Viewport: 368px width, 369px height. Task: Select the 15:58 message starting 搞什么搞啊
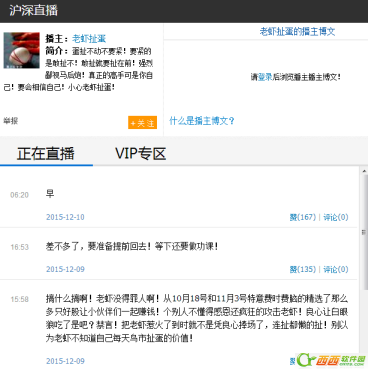point(197,318)
